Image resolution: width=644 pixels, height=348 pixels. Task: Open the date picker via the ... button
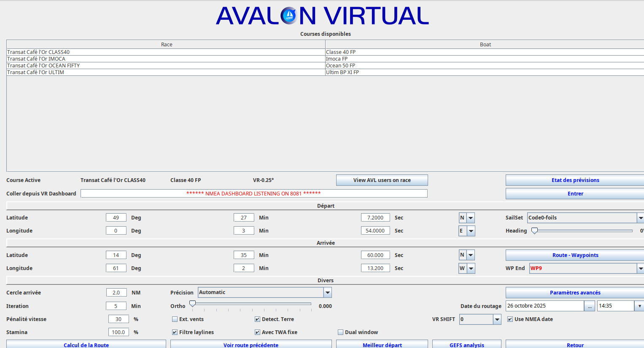pos(589,305)
